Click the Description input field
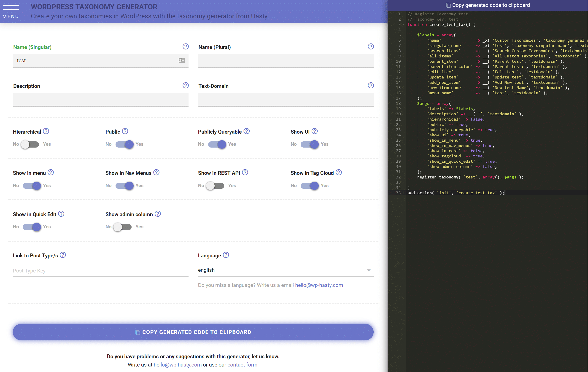 pos(101,99)
